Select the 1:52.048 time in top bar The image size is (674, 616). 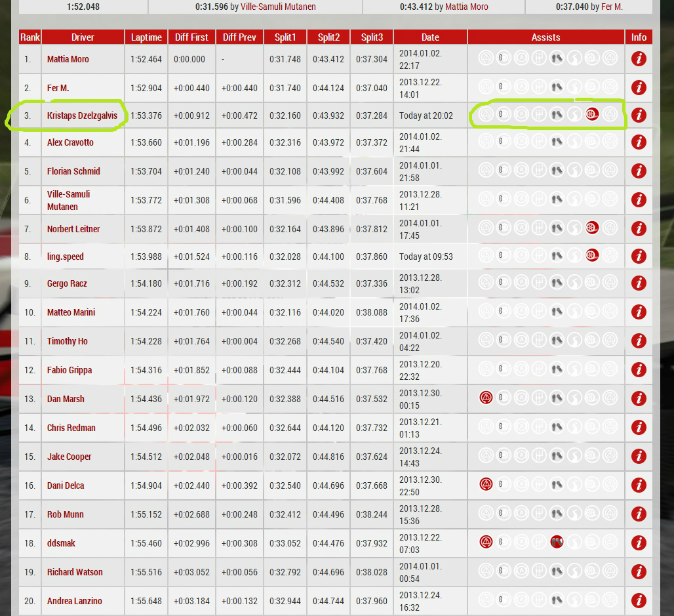point(83,7)
